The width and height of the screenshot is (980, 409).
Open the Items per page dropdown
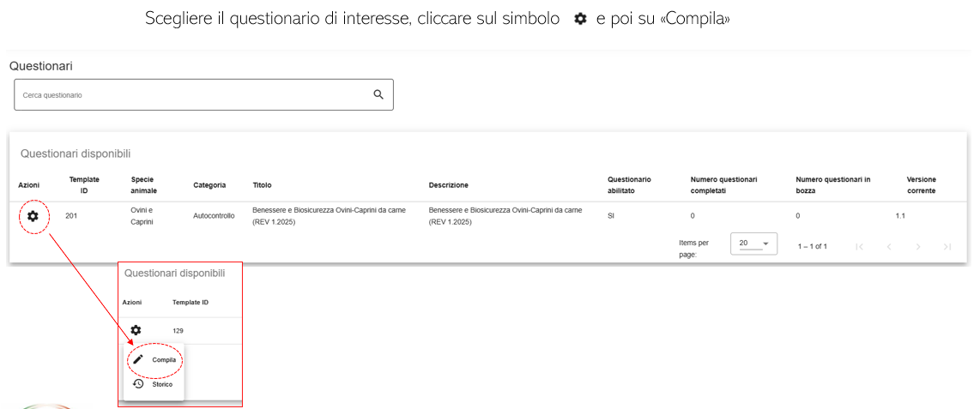753,244
